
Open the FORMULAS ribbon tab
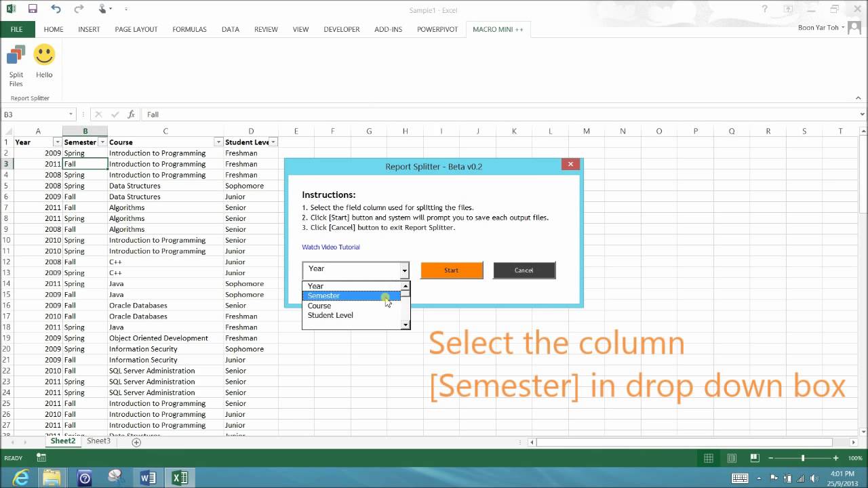tap(189, 29)
